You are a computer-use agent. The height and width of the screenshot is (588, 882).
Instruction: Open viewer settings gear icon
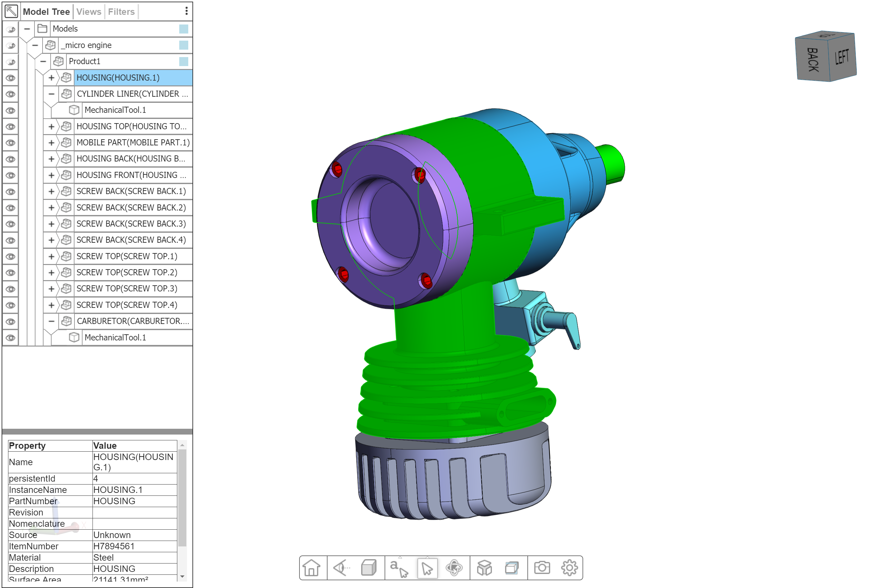click(569, 568)
